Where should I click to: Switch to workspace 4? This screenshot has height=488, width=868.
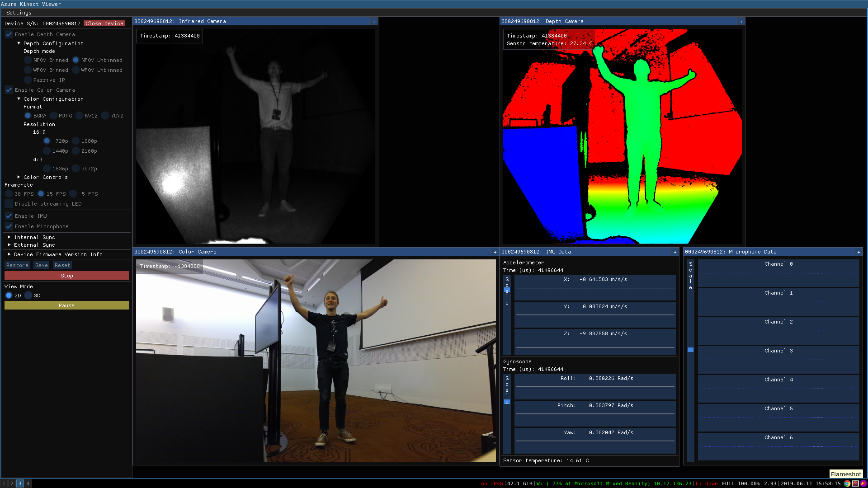click(28, 483)
